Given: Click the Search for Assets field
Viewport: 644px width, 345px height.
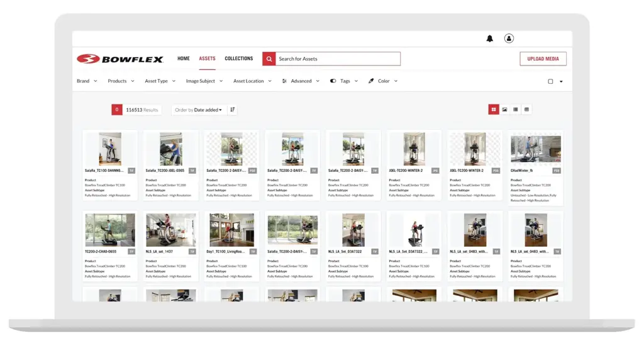Looking at the screenshot, I should [338, 59].
